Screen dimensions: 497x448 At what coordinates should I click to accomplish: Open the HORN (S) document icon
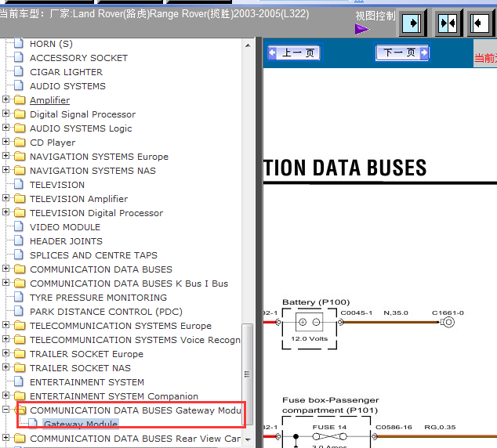pos(19,43)
